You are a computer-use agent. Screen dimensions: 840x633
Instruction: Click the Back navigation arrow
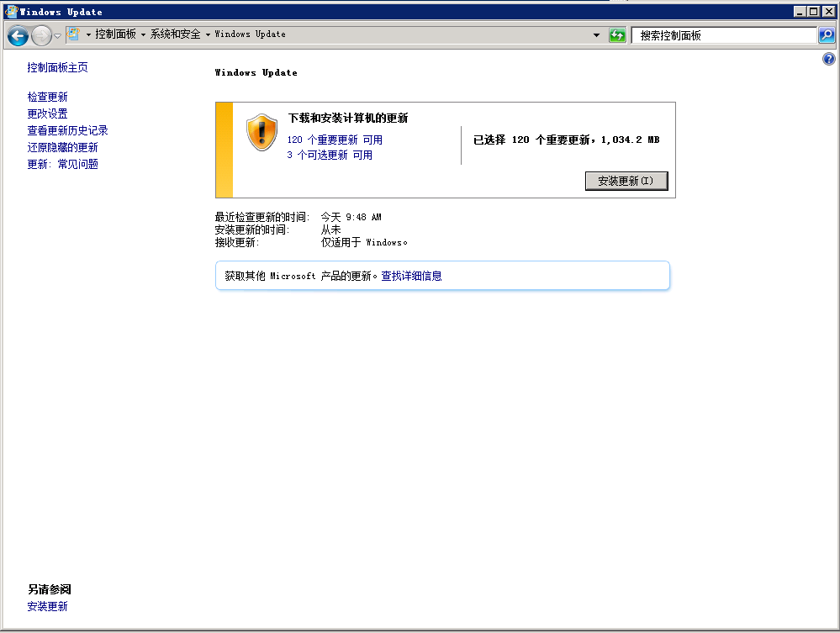tap(18, 36)
